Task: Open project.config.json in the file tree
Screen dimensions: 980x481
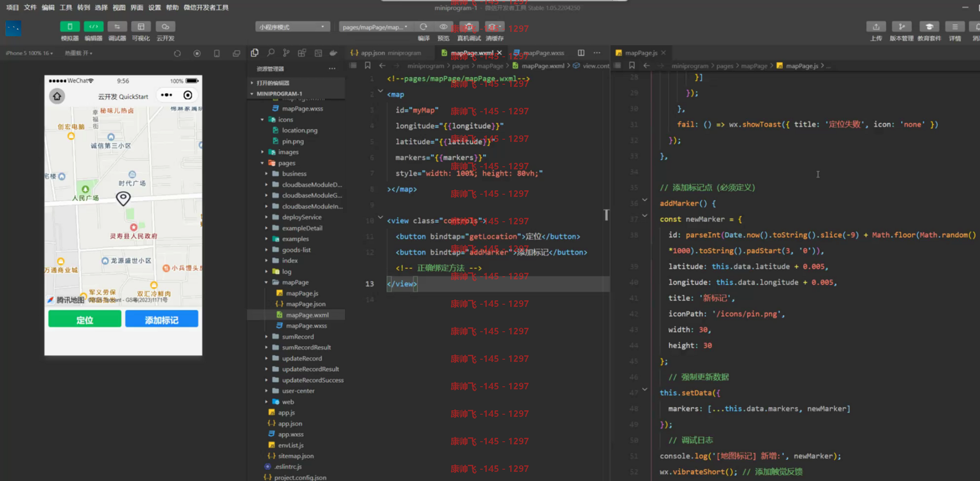Action: click(x=300, y=477)
